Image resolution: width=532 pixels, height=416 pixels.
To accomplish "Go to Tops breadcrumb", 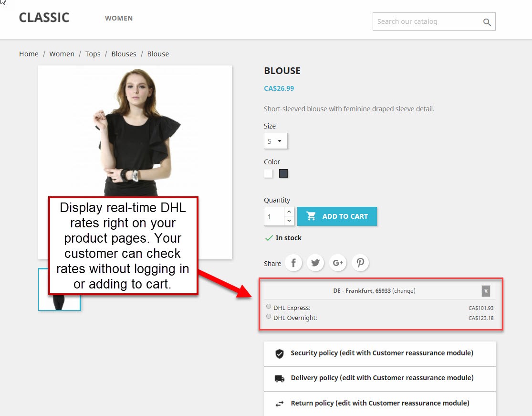I will coord(93,54).
